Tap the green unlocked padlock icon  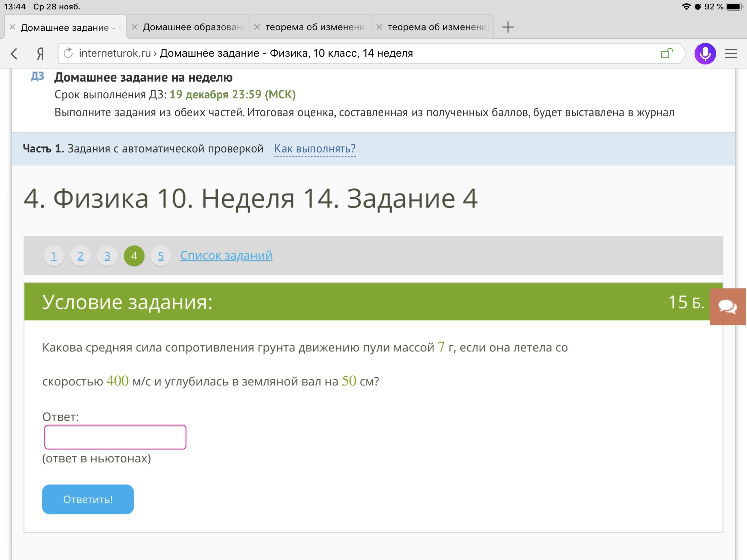pyautogui.click(x=666, y=53)
